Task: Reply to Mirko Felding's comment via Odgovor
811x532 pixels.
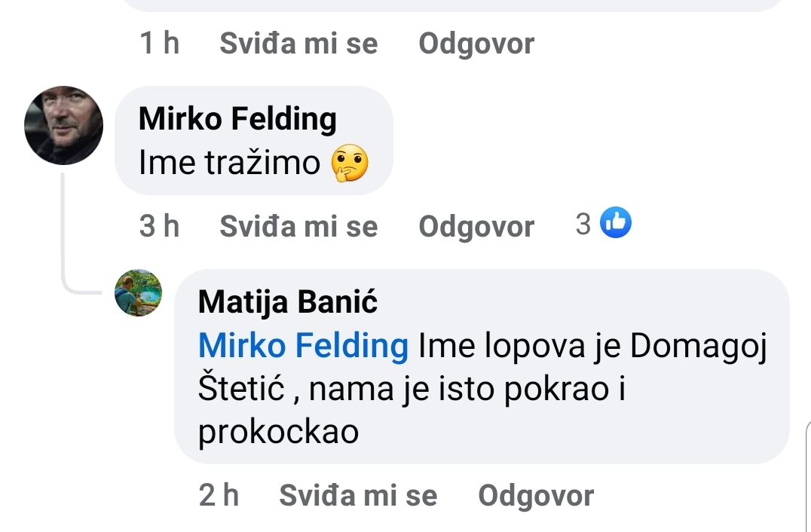Action: [x=476, y=226]
